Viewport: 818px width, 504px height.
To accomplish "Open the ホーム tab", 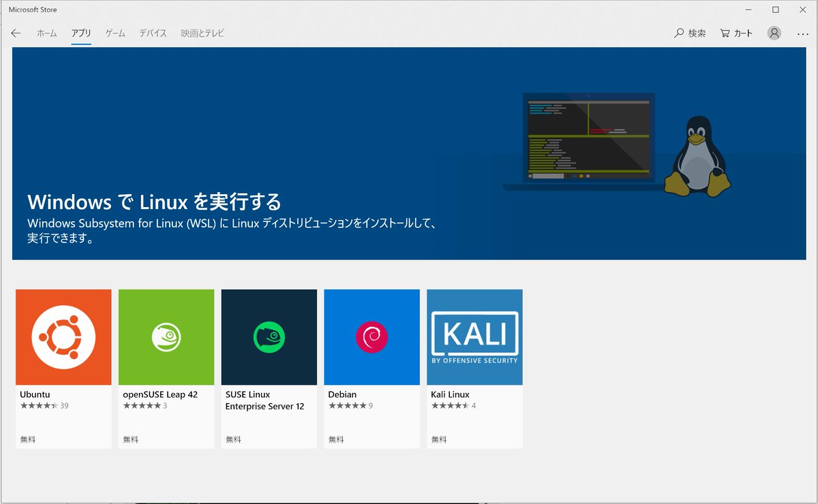I will [47, 33].
